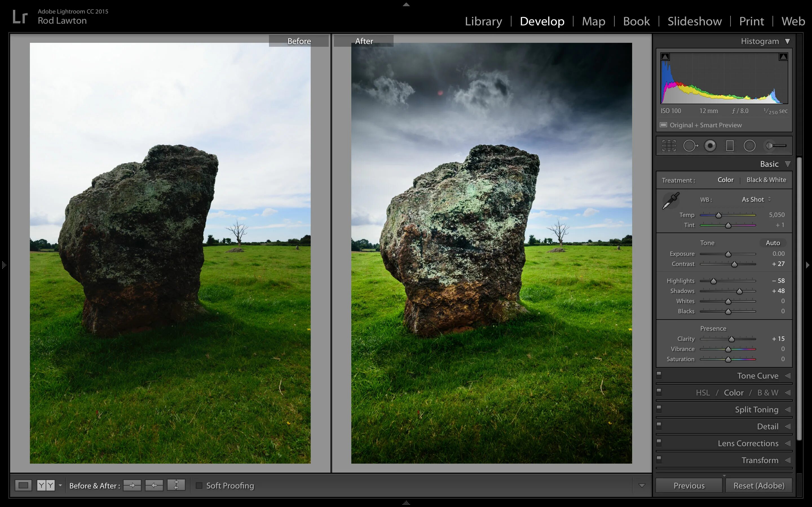812x507 pixels.
Task: Select the Radial Filter tool
Action: coord(750,145)
